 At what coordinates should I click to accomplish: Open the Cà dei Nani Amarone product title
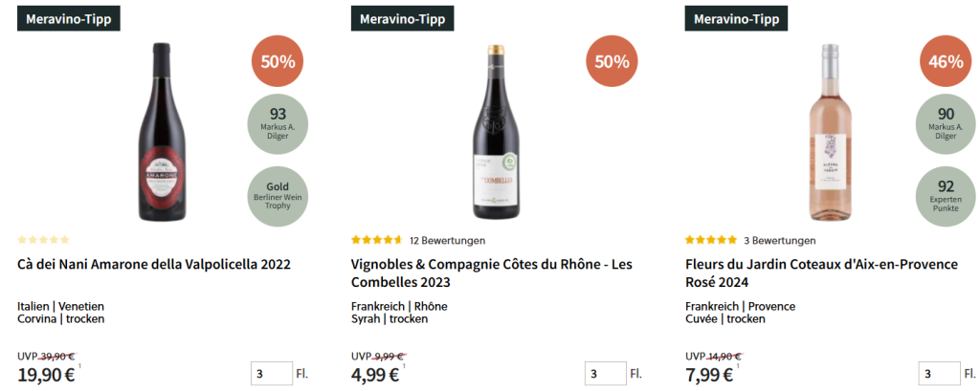coord(154,264)
